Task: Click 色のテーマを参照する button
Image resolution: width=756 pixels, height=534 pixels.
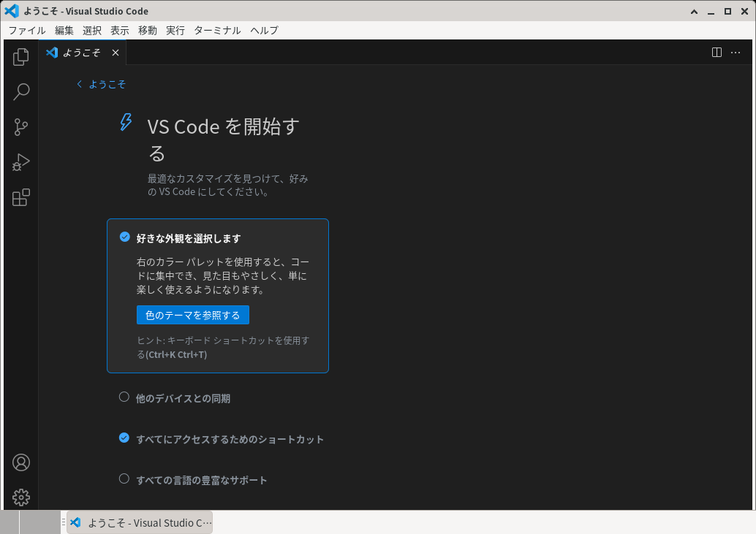Action: [x=193, y=315]
